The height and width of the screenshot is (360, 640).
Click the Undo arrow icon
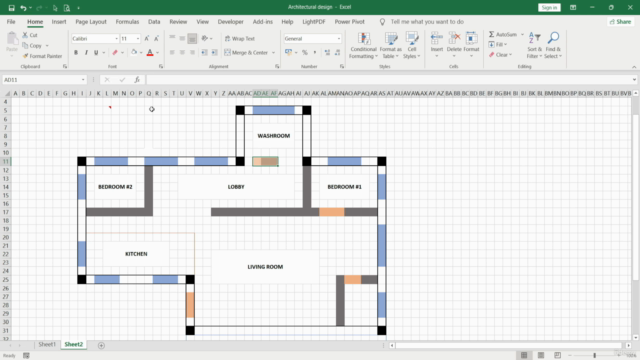23,8
